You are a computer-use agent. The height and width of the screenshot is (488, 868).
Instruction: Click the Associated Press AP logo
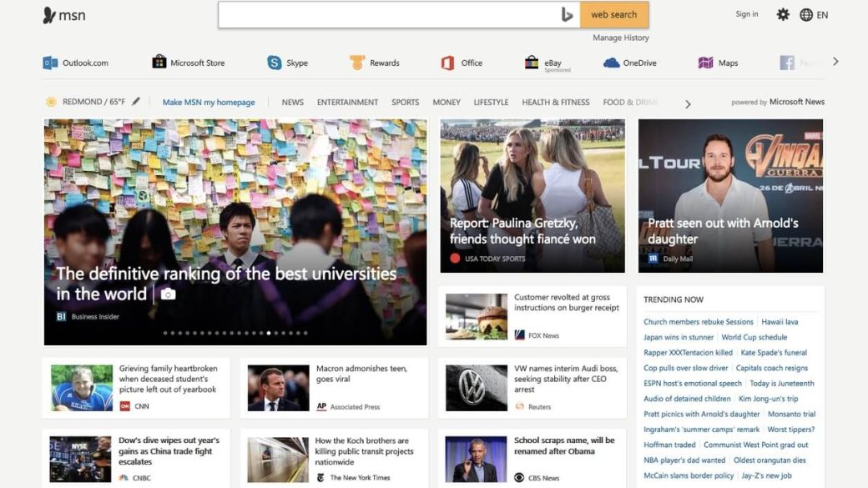point(321,406)
